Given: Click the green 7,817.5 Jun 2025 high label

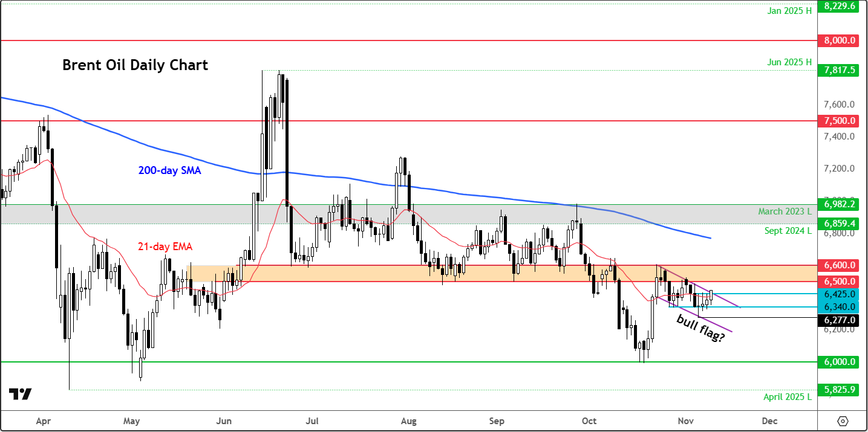Looking at the screenshot, I should [x=840, y=70].
